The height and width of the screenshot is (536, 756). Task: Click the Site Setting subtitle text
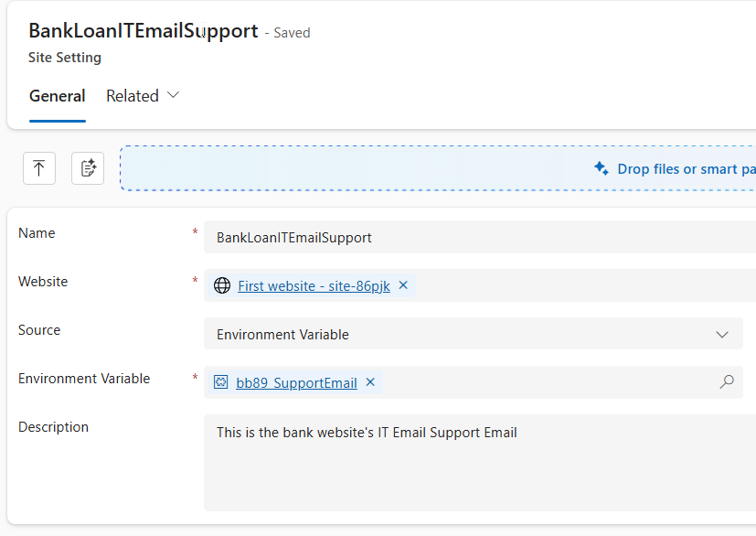point(65,58)
